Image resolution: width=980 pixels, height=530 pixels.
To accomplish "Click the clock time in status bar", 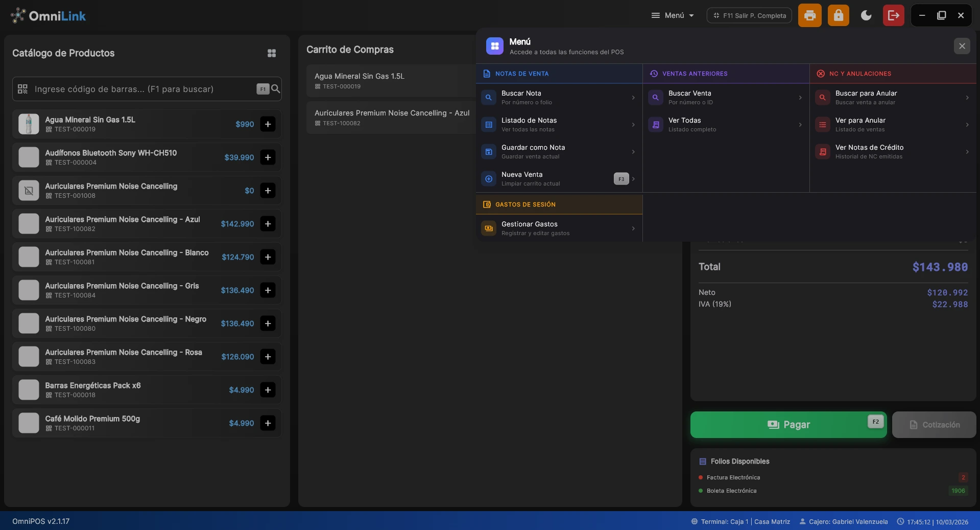I will click(933, 522).
